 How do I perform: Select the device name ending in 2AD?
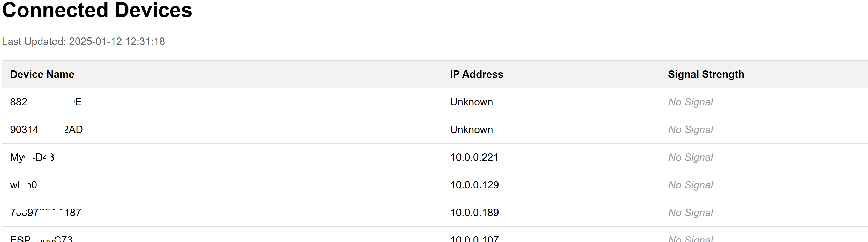[x=47, y=130]
